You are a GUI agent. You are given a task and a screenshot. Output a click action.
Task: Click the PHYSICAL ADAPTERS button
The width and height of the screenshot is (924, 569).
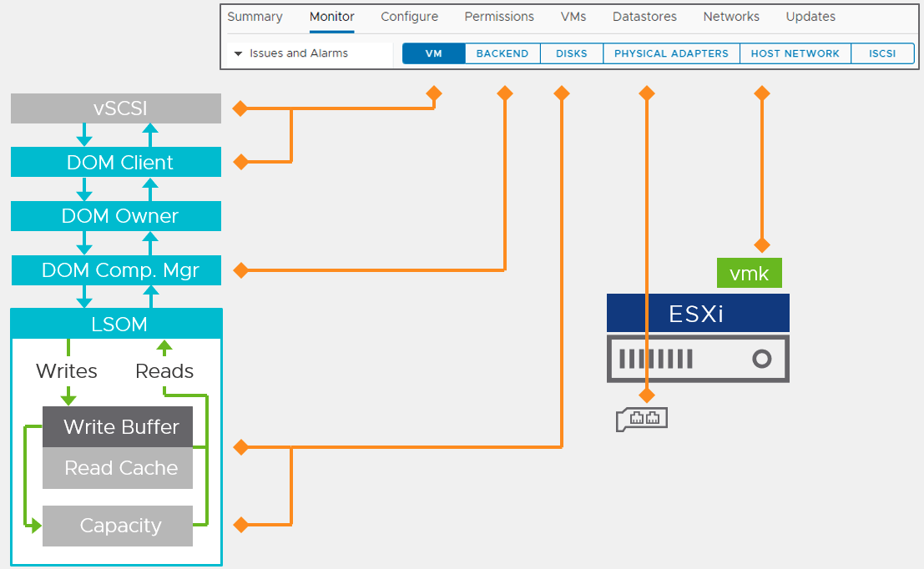pos(671,53)
